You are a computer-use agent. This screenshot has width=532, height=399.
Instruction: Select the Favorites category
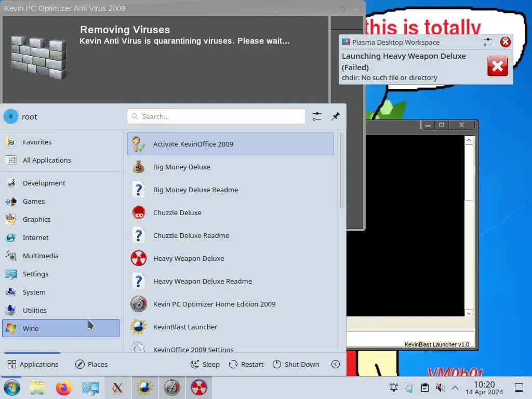pyautogui.click(x=61, y=142)
